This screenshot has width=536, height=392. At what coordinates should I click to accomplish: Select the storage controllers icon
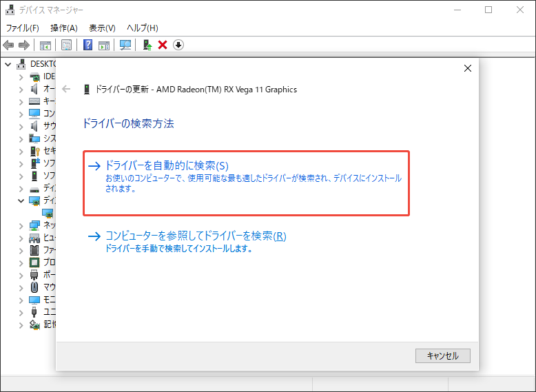34,324
